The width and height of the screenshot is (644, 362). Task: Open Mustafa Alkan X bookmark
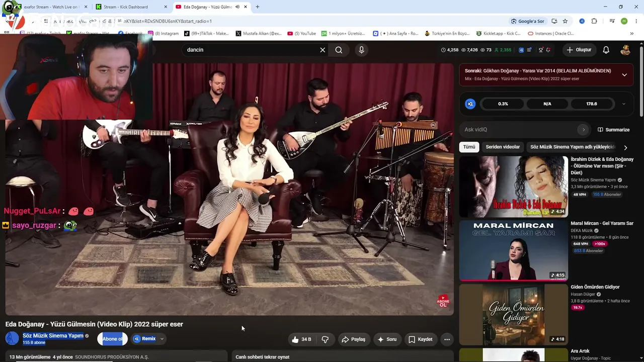click(258, 34)
